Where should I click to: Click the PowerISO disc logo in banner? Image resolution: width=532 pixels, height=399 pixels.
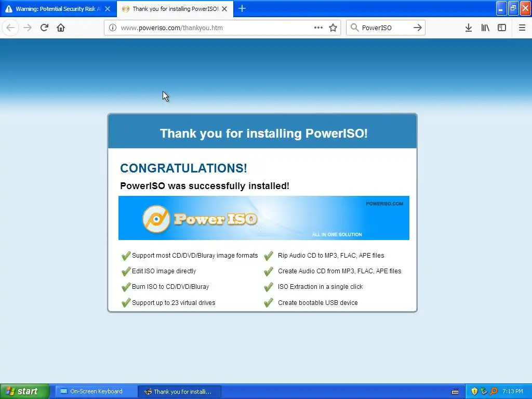click(156, 219)
